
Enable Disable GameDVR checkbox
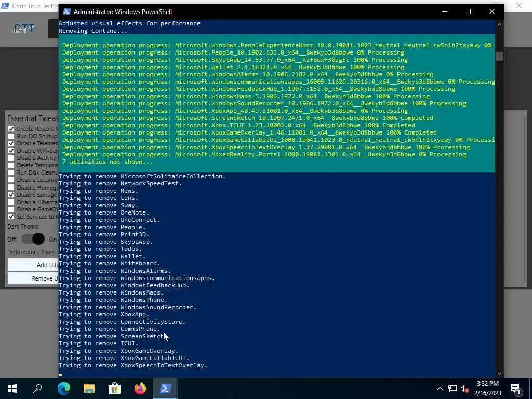11,210
